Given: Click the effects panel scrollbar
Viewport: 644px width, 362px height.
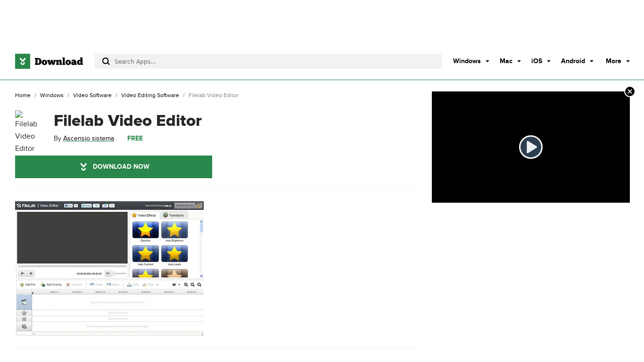Looking at the screenshot, I should click(201, 249).
